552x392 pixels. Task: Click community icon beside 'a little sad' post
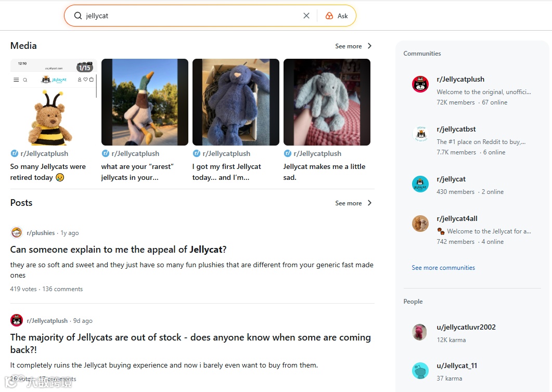(x=288, y=153)
